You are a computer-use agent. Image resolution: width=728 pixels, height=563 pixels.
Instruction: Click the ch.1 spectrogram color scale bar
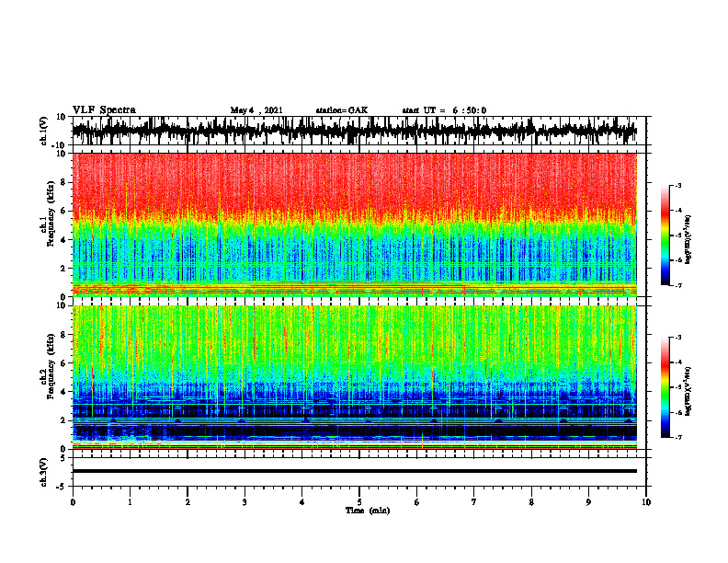(x=665, y=236)
